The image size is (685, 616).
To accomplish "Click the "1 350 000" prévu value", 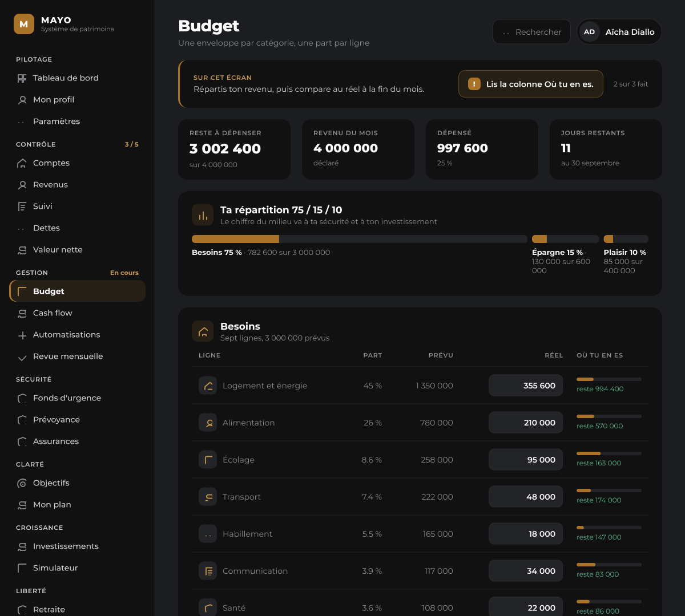I will [x=434, y=386].
